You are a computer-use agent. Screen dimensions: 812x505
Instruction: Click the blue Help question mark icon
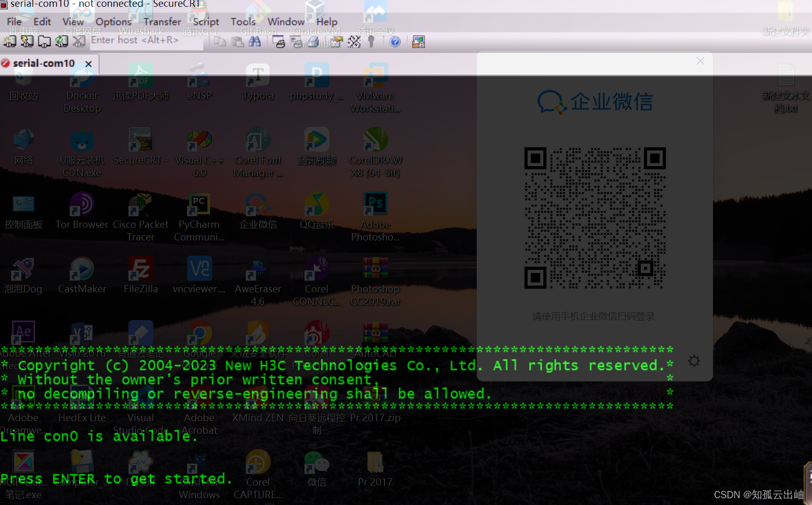pos(395,41)
